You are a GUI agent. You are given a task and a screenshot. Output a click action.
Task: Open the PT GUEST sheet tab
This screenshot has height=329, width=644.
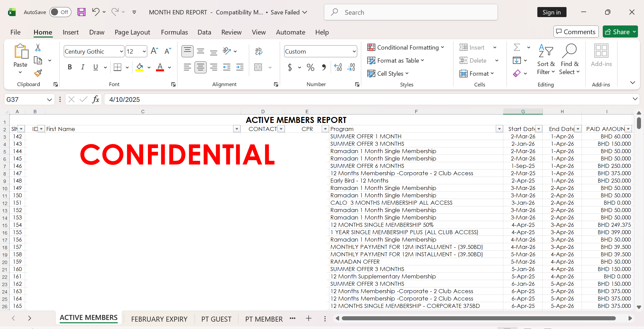point(216,319)
